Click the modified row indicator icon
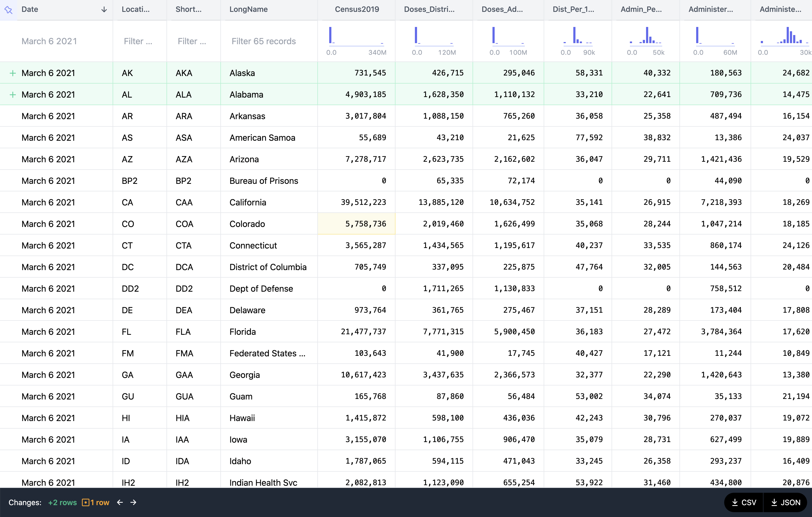Viewport: 812px width, 517px height. coord(86,502)
